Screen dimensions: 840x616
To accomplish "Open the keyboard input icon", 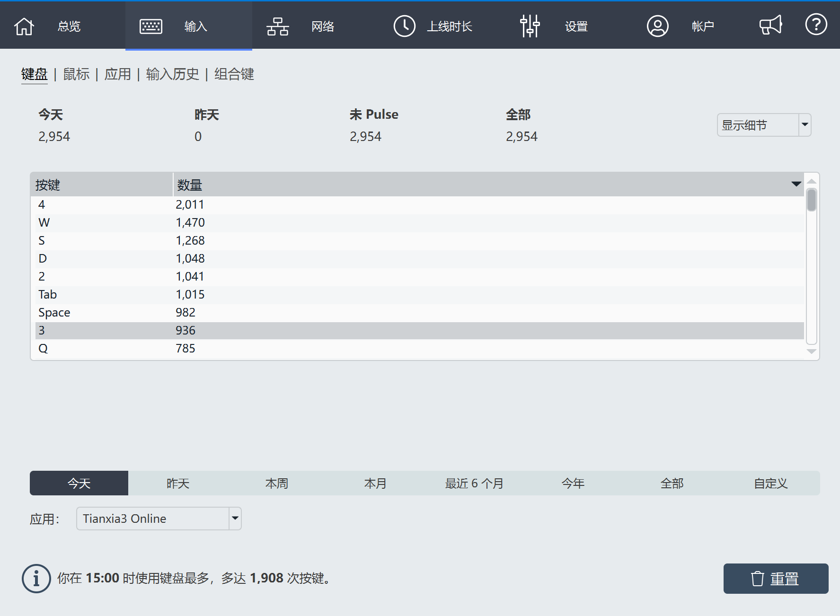I will pos(151,26).
